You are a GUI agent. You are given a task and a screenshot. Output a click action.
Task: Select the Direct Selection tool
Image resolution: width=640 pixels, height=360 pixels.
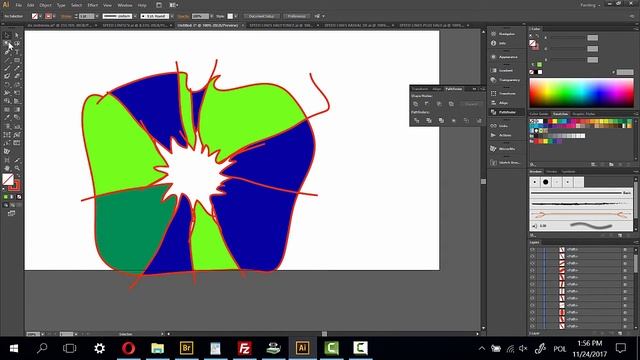[17, 36]
